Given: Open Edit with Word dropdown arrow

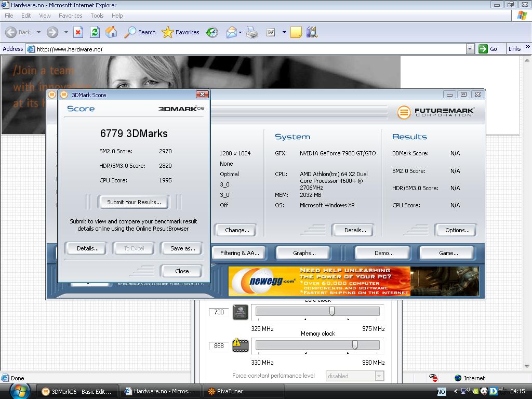Looking at the screenshot, I should pos(284,32).
